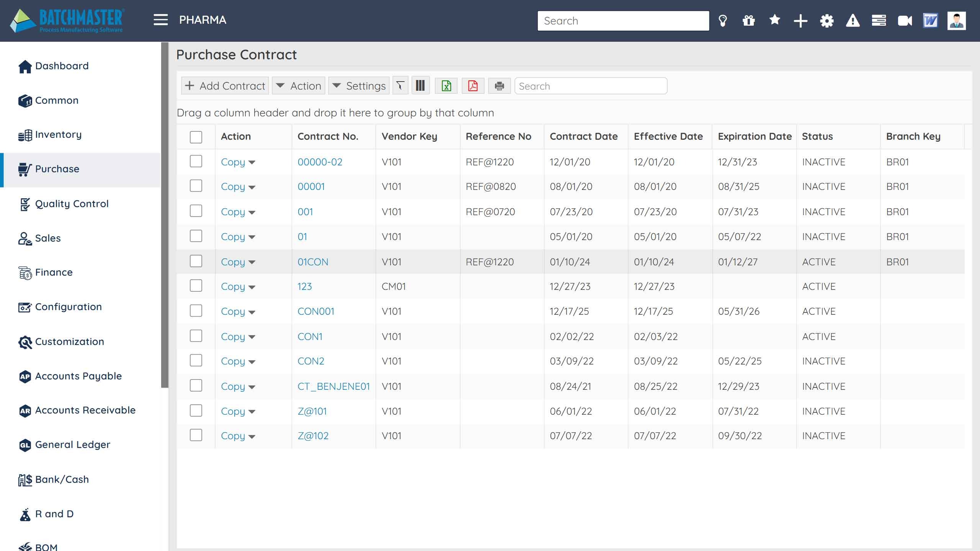Open the Settings dropdown
980x551 pixels.
click(x=359, y=86)
